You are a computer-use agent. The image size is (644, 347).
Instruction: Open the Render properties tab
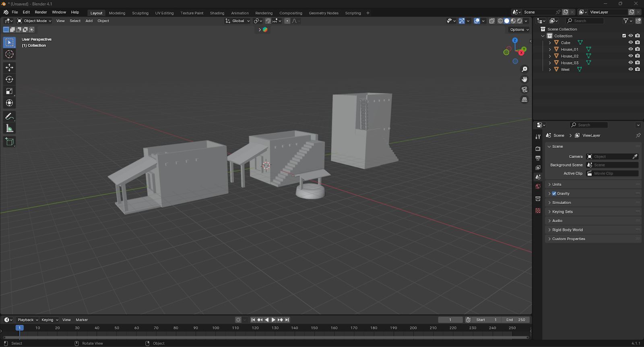[538, 149]
